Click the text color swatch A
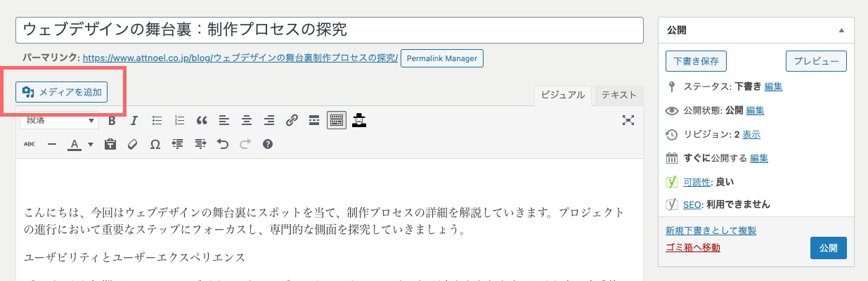The height and width of the screenshot is (281, 868). point(75,144)
